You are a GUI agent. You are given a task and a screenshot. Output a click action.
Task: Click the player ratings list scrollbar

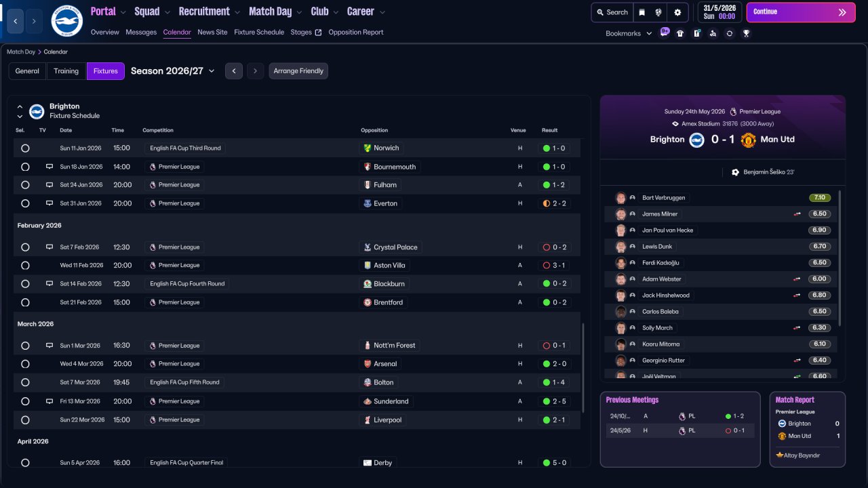coord(840,258)
